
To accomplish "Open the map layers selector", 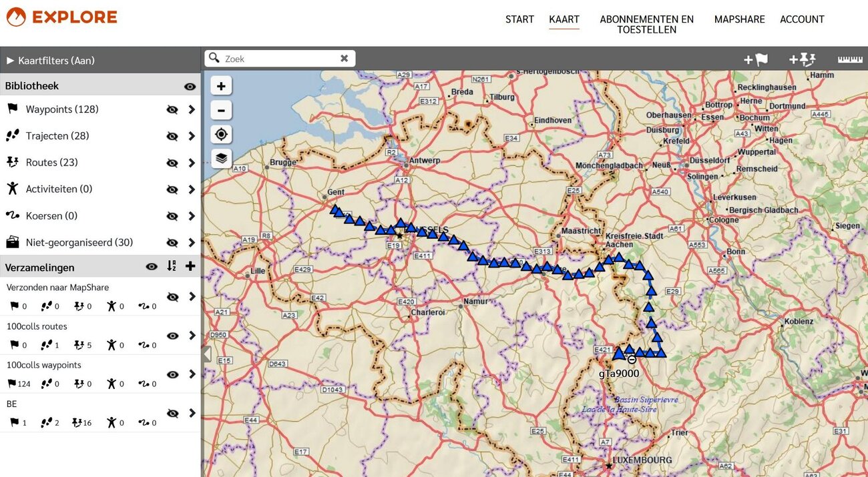I will pyautogui.click(x=221, y=158).
